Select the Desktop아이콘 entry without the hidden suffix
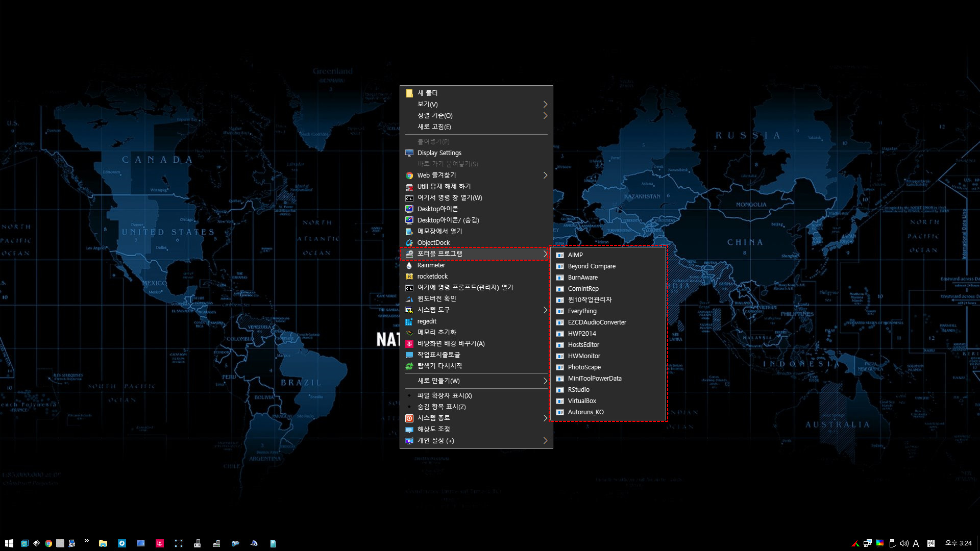The height and width of the screenshot is (551, 980). (476, 209)
